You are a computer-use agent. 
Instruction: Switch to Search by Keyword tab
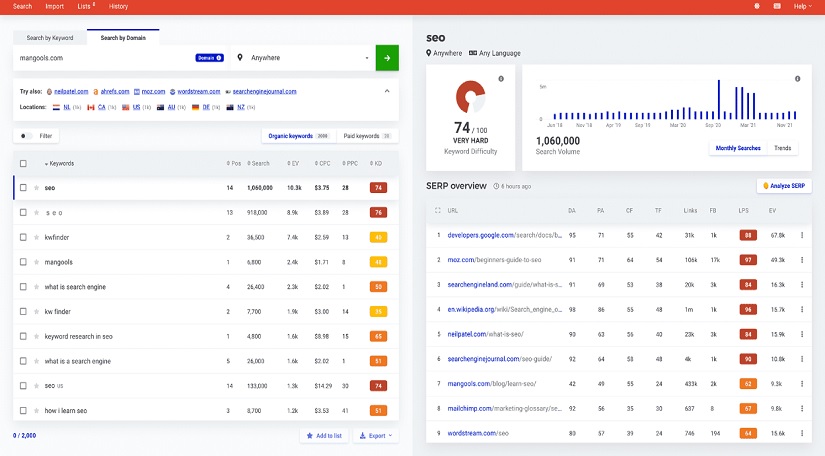[x=50, y=38]
